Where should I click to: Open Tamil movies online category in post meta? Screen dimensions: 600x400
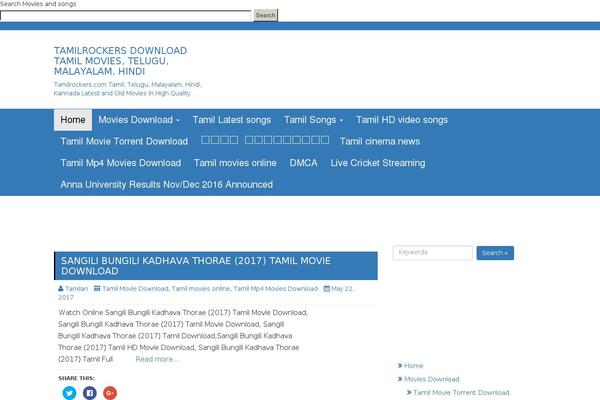(x=201, y=289)
